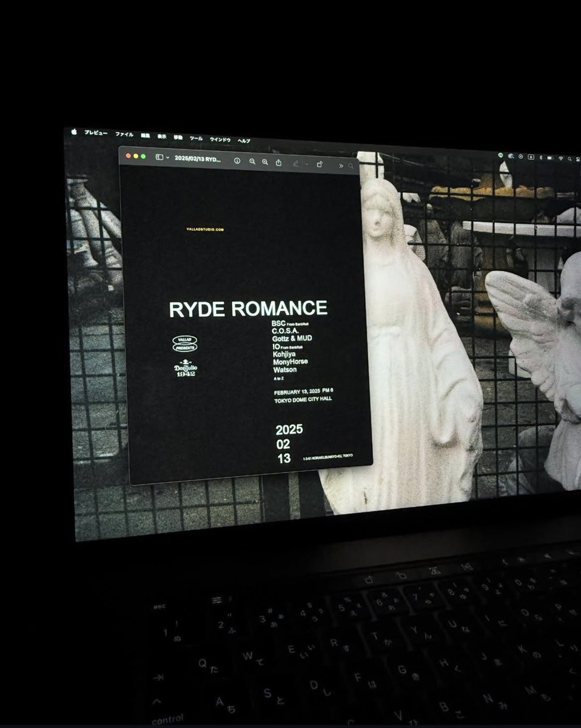Show the Inspector info panel
Screen dimensions: 581x728
[x=237, y=161]
